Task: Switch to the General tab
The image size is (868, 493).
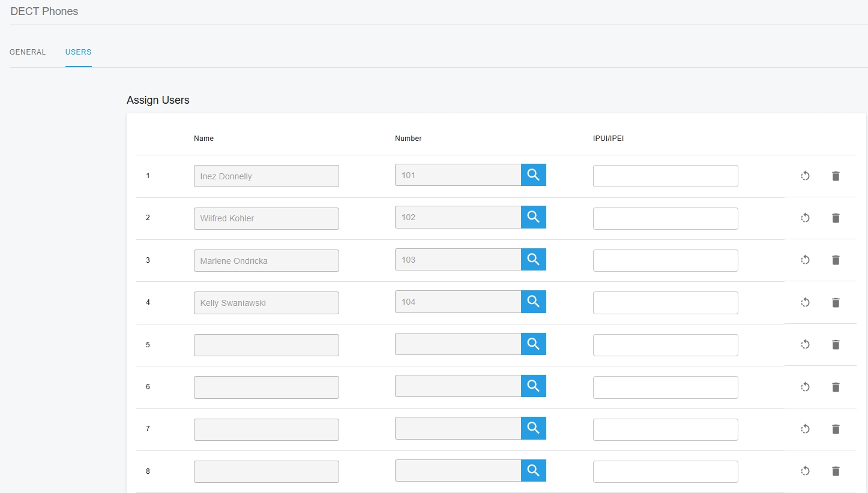Action: point(28,52)
